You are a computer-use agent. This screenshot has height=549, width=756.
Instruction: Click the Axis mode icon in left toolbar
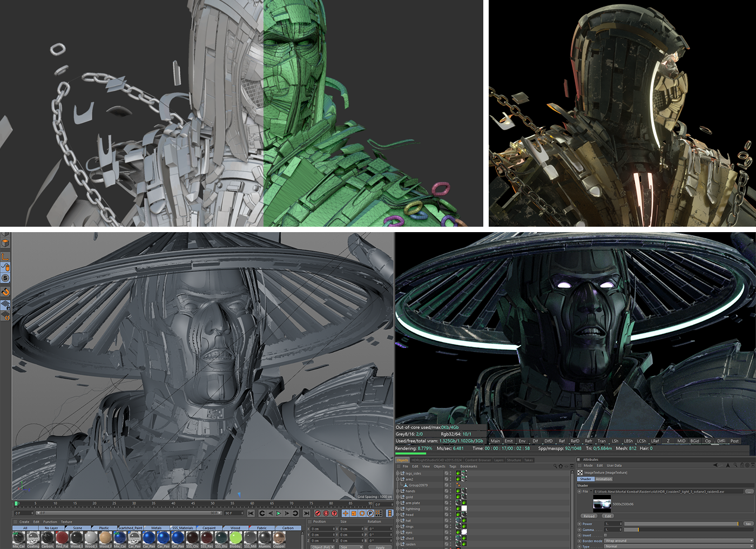click(5, 256)
